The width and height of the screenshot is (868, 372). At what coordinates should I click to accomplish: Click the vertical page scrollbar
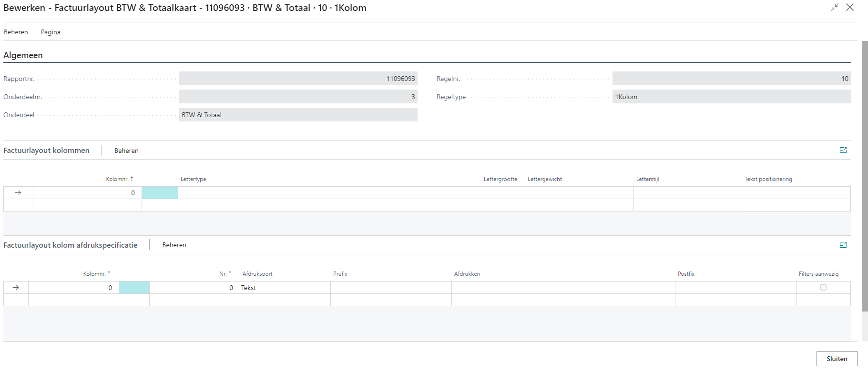click(x=865, y=176)
